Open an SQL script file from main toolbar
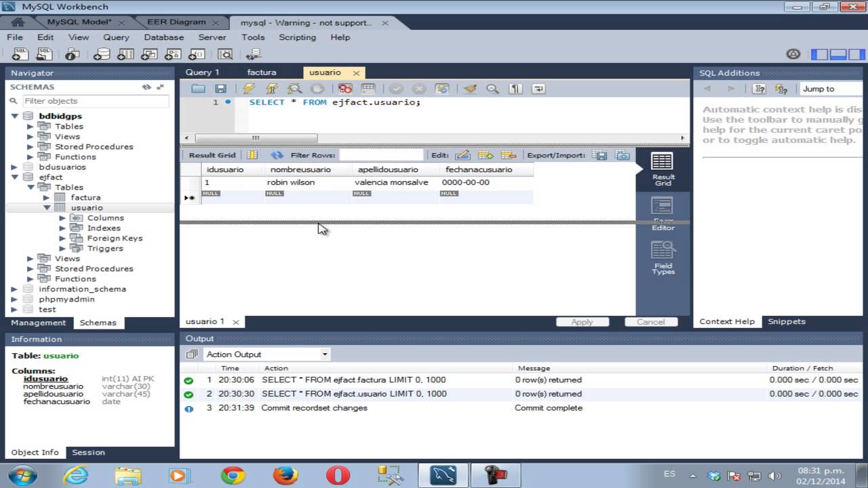 45,54
